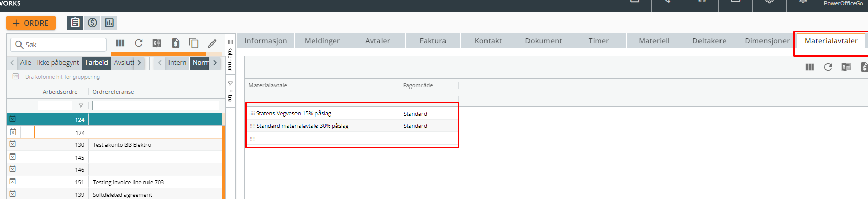Image resolution: width=868 pixels, height=199 pixels.
Task: Switch to the Faktura tab
Action: tap(433, 41)
